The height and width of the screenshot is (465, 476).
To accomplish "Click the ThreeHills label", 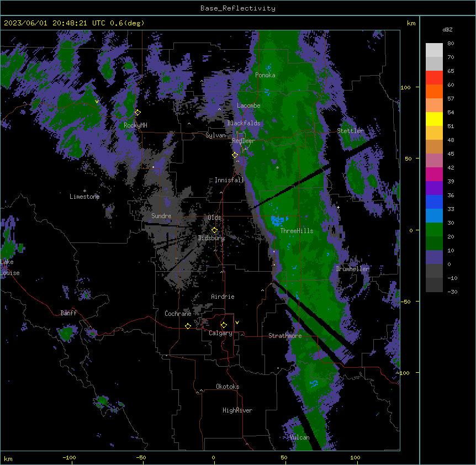I will pos(297,231).
